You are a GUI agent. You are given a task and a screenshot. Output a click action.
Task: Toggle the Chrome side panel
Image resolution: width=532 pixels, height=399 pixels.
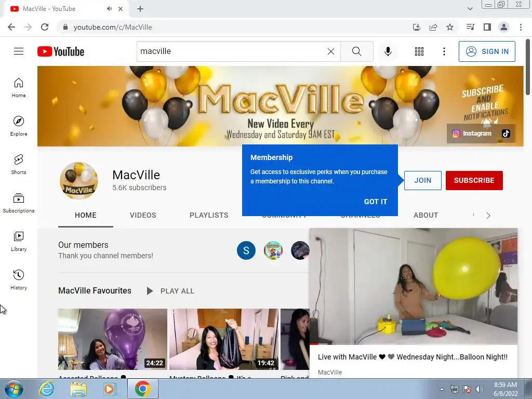(487, 27)
